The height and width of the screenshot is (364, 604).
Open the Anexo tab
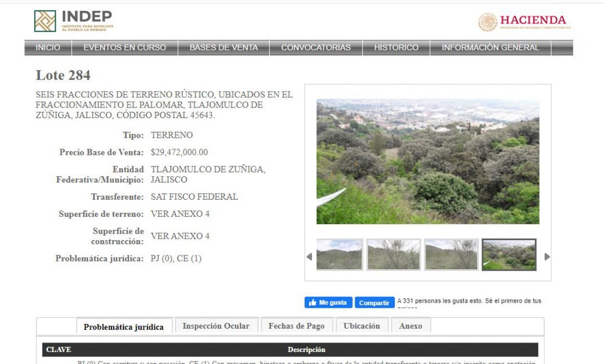click(411, 326)
